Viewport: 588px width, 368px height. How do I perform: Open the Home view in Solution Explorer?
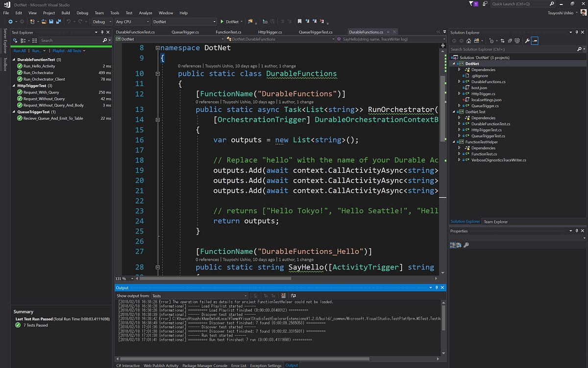click(468, 41)
